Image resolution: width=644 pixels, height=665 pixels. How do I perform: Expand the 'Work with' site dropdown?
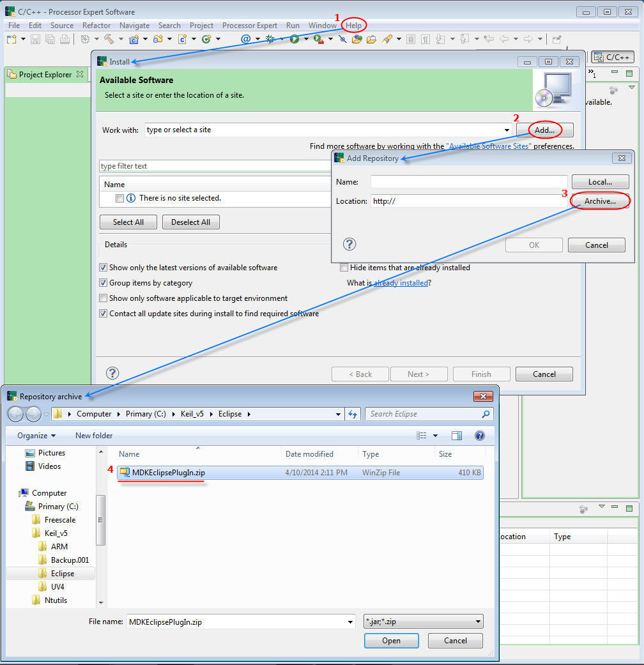(x=507, y=130)
